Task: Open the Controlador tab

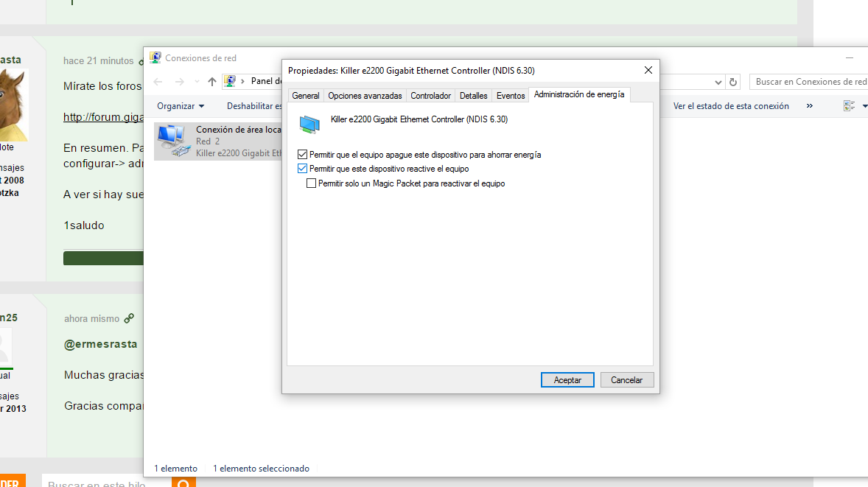Action: [x=430, y=96]
